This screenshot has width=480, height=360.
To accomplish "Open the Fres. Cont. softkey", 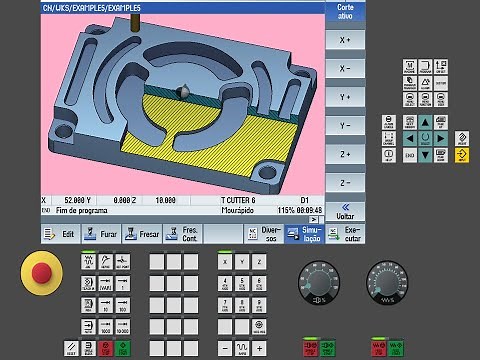I will (x=182, y=234).
